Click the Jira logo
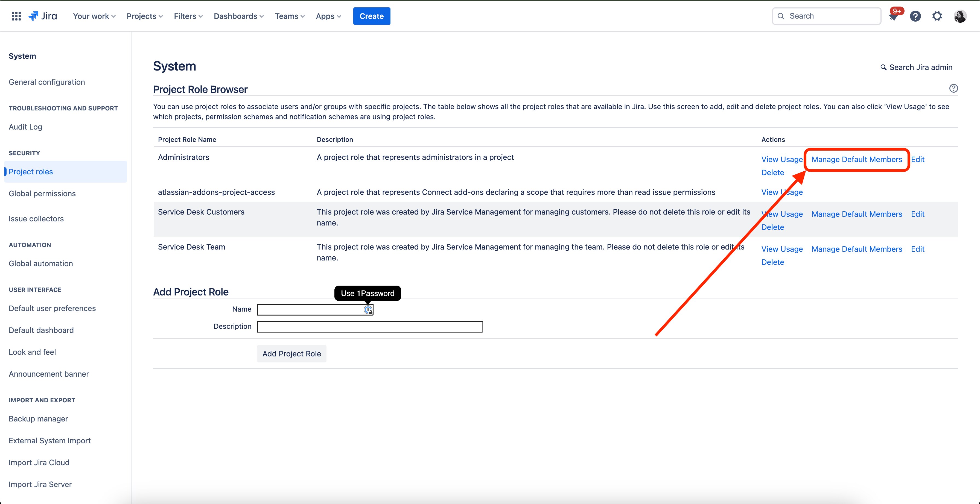 coord(43,16)
